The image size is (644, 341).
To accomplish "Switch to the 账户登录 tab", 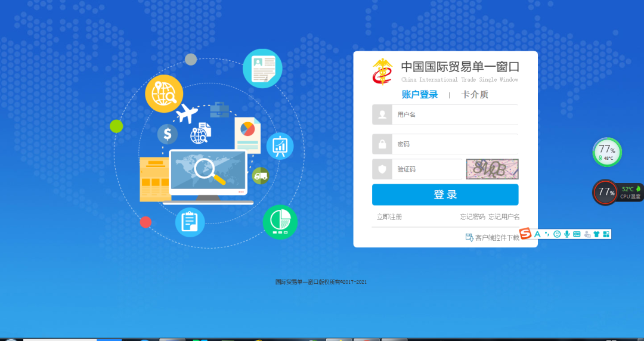I will point(420,94).
